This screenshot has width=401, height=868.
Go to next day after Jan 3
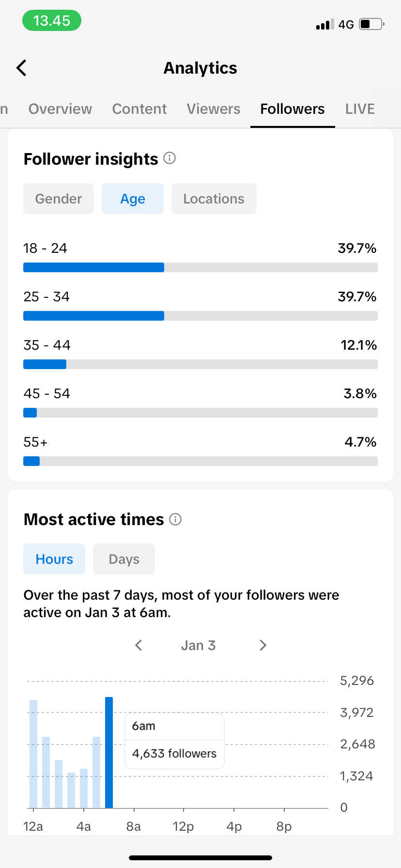point(263,645)
